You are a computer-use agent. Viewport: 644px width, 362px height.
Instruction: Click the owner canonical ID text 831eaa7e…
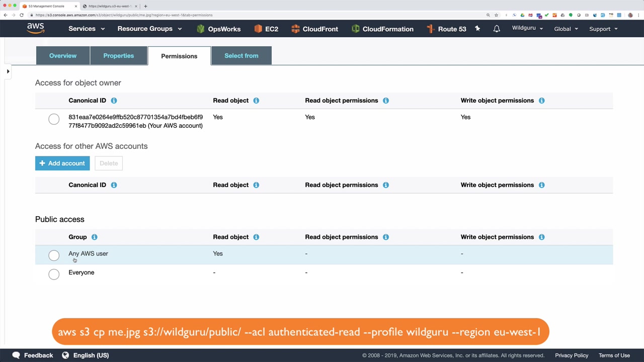136,121
